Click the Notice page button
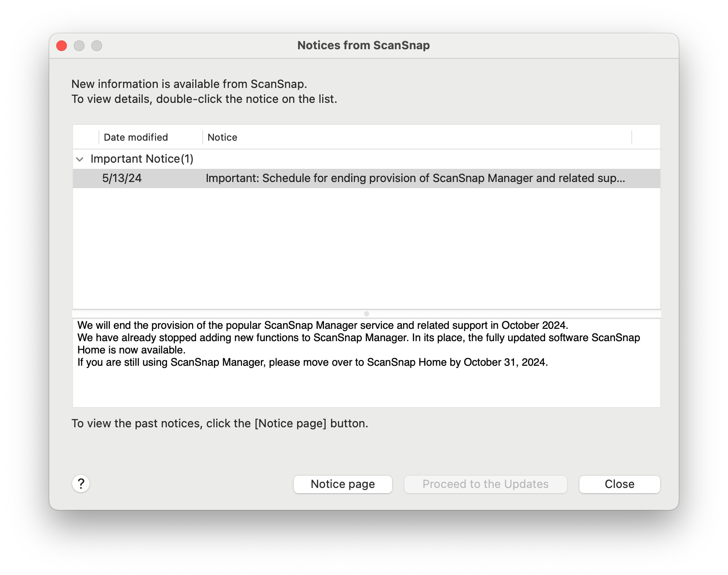 [342, 484]
